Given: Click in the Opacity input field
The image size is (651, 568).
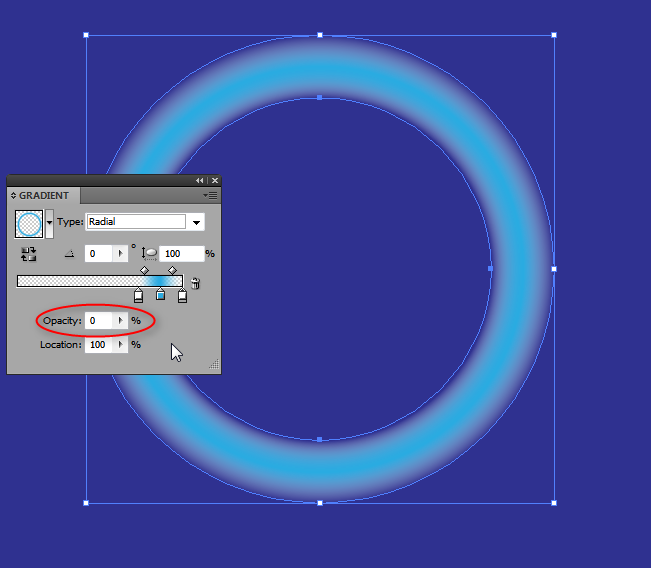Looking at the screenshot, I should pos(98,321).
